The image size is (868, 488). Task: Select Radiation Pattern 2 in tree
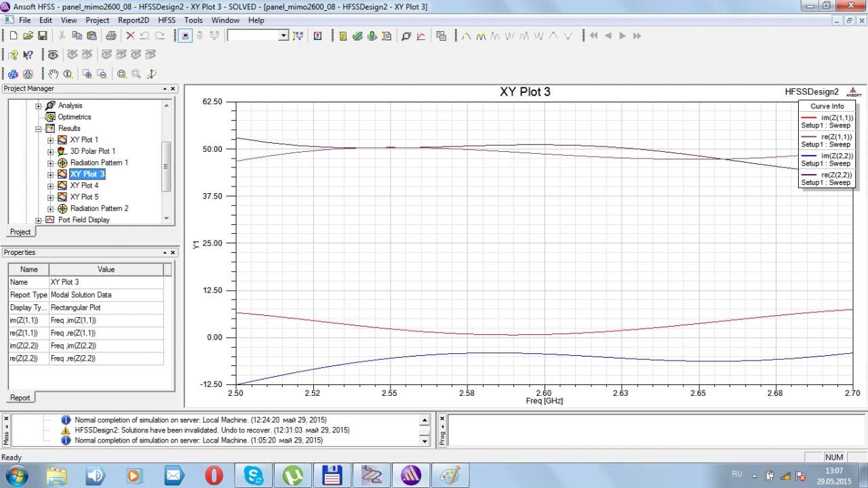click(x=99, y=208)
